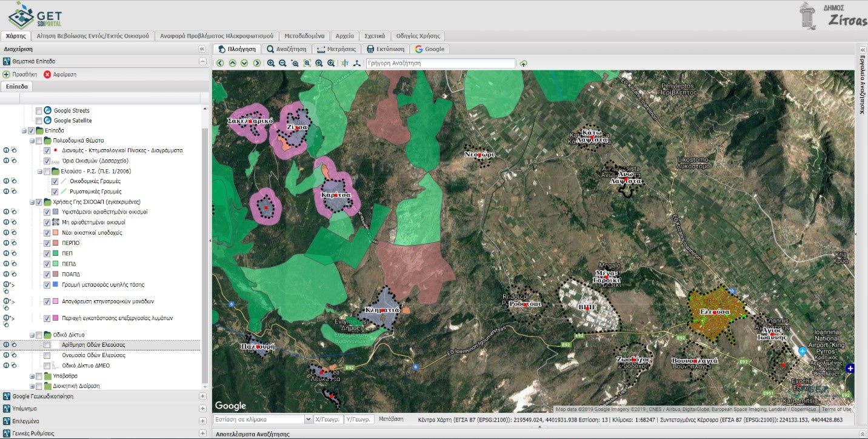Viewport: 868px width, 439px height.
Task: Open the Εστίαση σε κλίμακα dropdown
Action: click(x=308, y=419)
